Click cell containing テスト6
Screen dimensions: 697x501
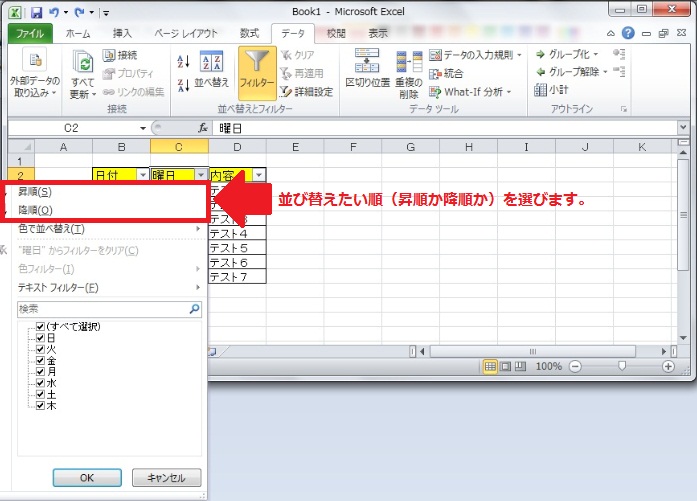[x=237, y=262]
